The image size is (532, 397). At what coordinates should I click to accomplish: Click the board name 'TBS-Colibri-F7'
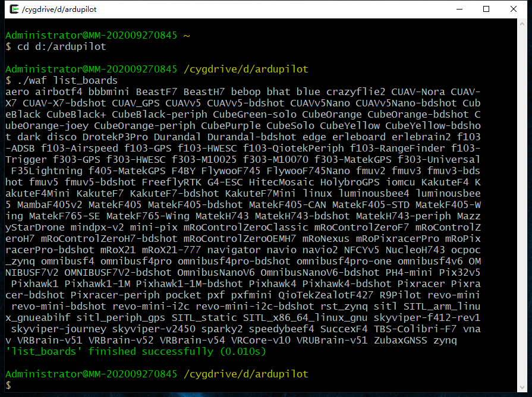(415, 329)
